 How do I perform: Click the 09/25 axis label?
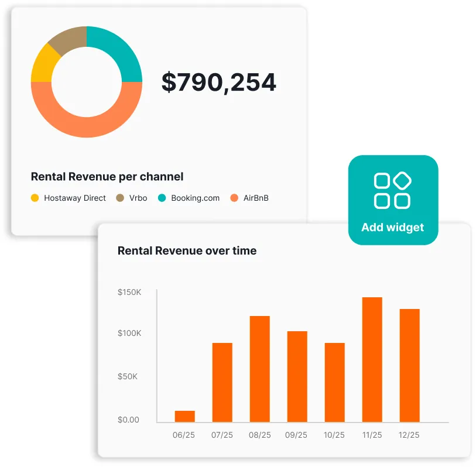pyautogui.click(x=296, y=435)
